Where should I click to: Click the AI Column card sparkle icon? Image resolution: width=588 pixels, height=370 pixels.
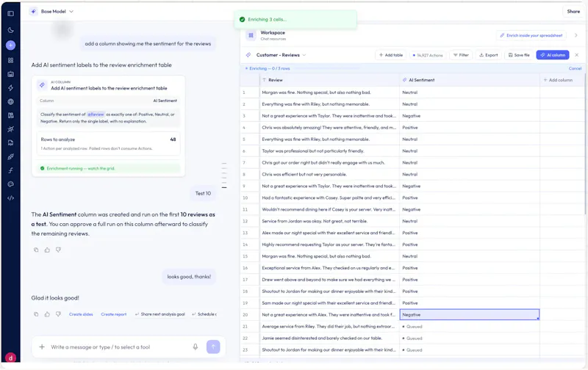pyautogui.click(x=42, y=85)
